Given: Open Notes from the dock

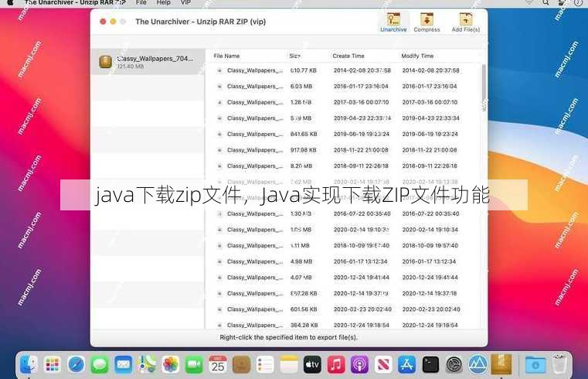Looking at the screenshot, I should pyautogui.click(x=289, y=364).
